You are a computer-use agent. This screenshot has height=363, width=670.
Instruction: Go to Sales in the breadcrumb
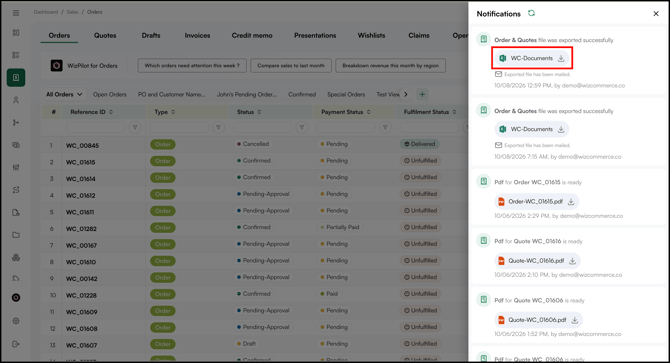click(72, 12)
